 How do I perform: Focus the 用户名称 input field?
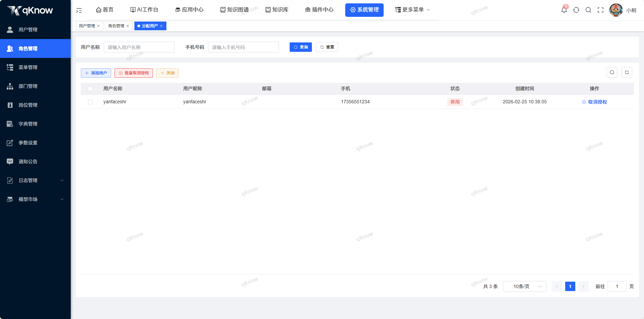pos(139,47)
